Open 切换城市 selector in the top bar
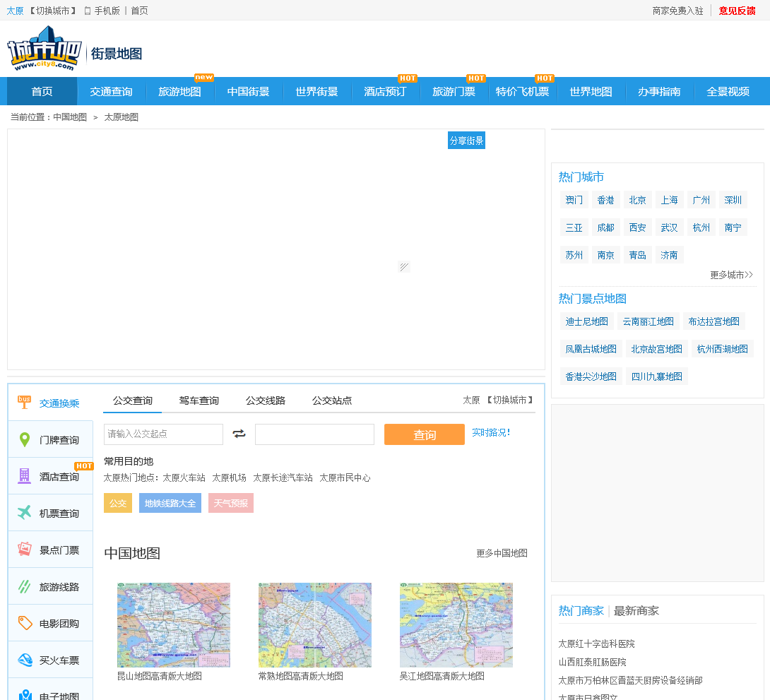This screenshot has height=700, width=770. click(53, 11)
